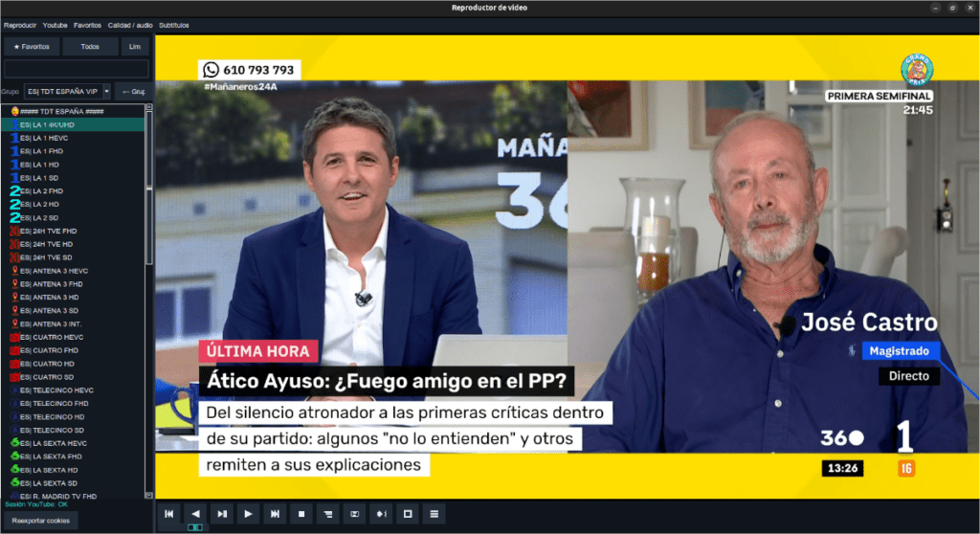Select channel ES| ANTENA 3 FHD

(73, 284)
